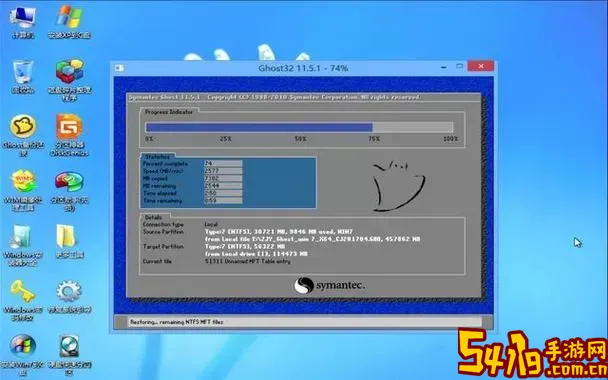The height and width of the screenshot is (380, 608).
Task: Click the blue progress indicator bar
Action: [x=299, y=128]
